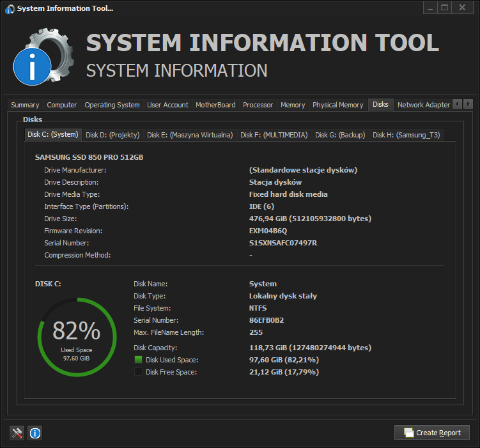Click the SAMSUNG SSD 850 PRO 512GB heading
Image resolution: width=480 pixels, height=448 pixels.
coord(89,157)
